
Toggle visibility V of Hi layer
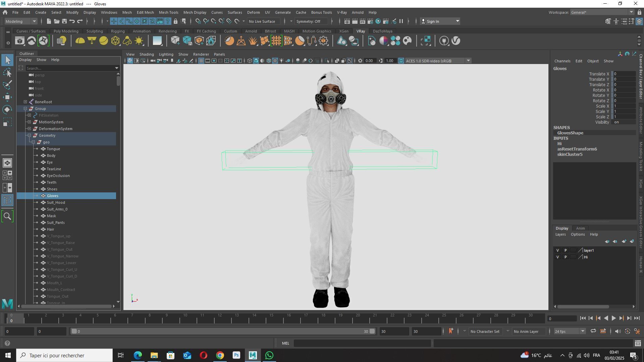558,257
